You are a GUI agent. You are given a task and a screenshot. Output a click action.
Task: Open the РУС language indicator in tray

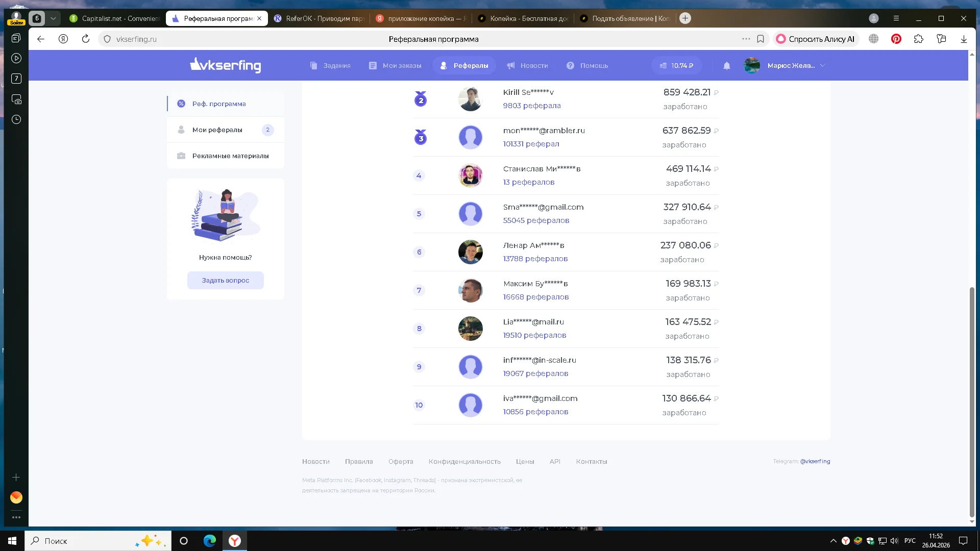point(910,541)
